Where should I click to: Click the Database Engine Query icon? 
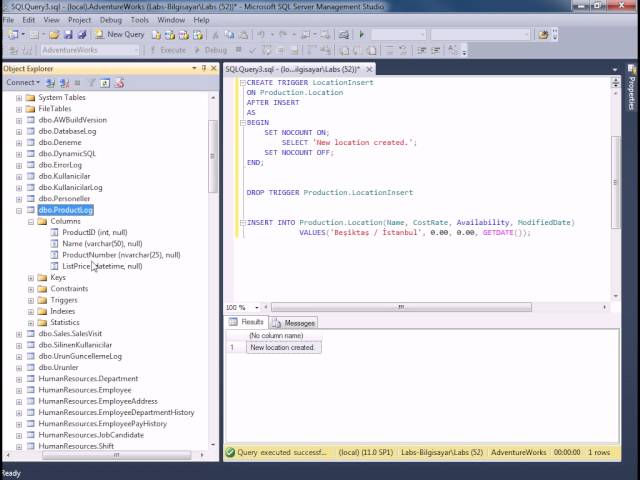[156, 35]
